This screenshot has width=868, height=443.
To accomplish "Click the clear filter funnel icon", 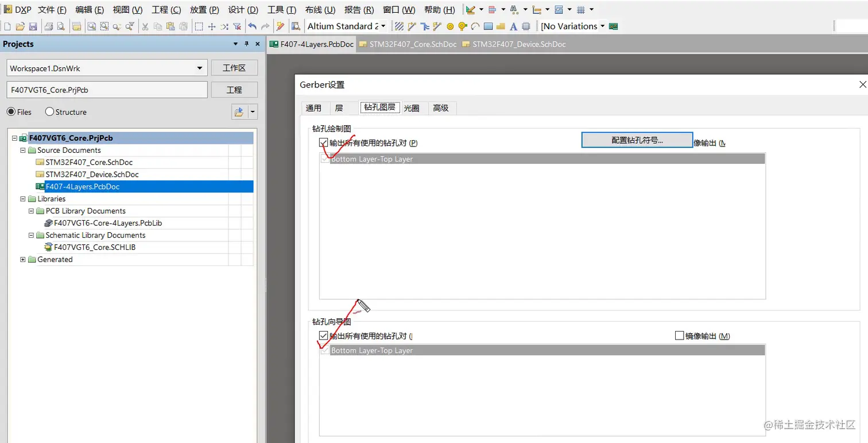I will 237,26.
